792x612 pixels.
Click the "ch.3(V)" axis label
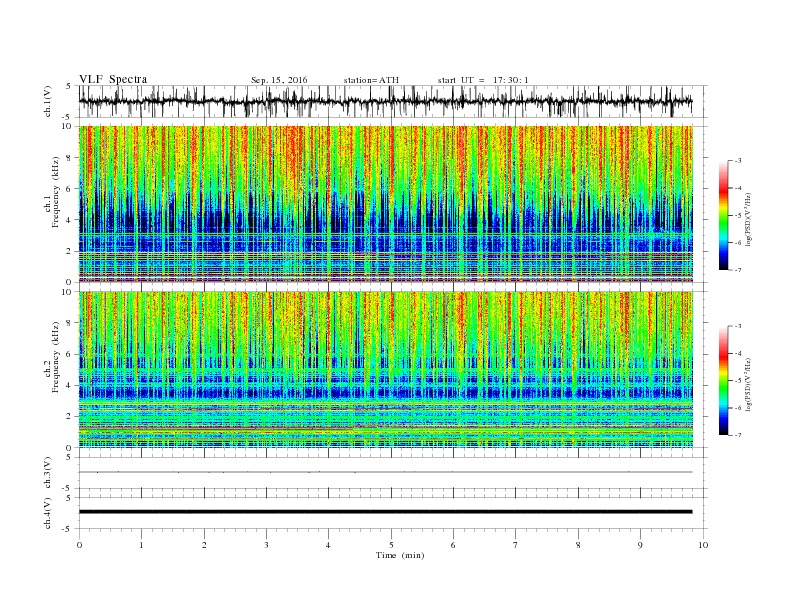(48, 473)
